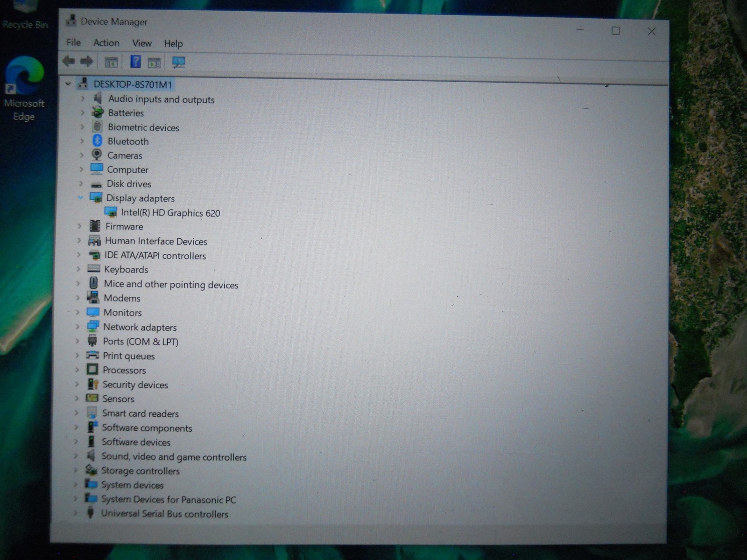Open the File menu
Screen dimensions: 747x560
74,42
